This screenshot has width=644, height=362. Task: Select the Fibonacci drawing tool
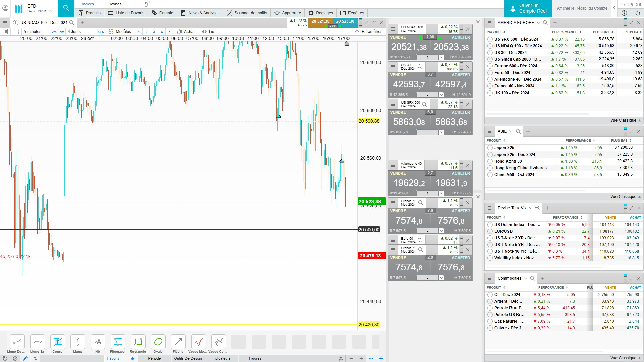pos(118,342)
